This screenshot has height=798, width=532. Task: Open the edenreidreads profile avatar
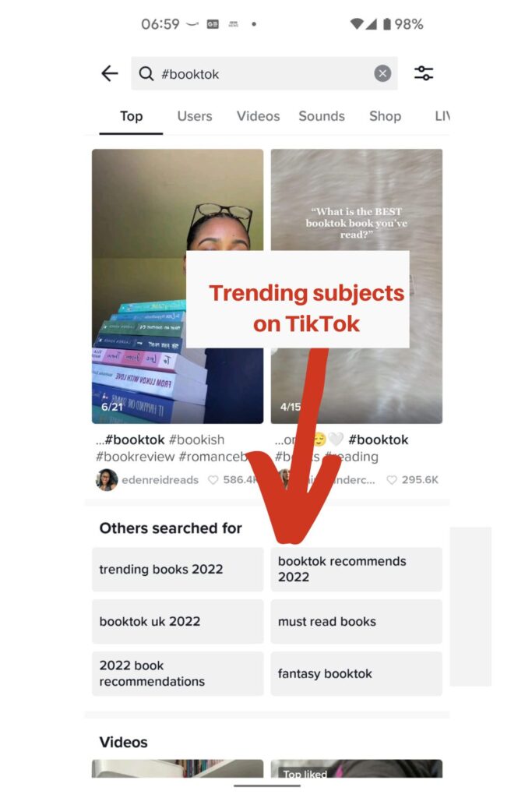(107, 479)
